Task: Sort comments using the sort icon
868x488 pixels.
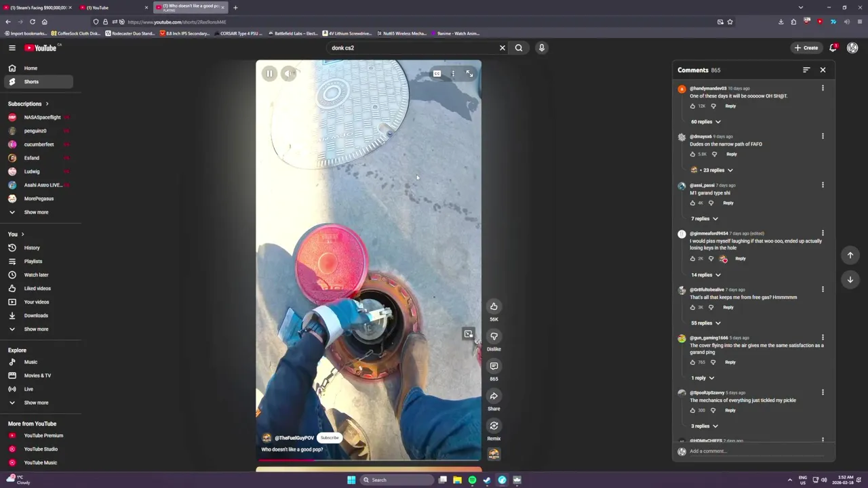Action: (806, 70)
